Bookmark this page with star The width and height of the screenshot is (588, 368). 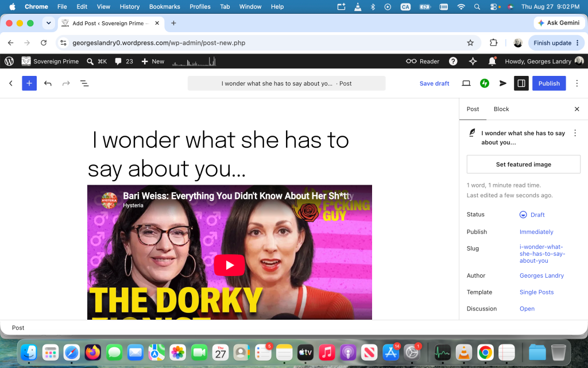click(x=470, y=43)
